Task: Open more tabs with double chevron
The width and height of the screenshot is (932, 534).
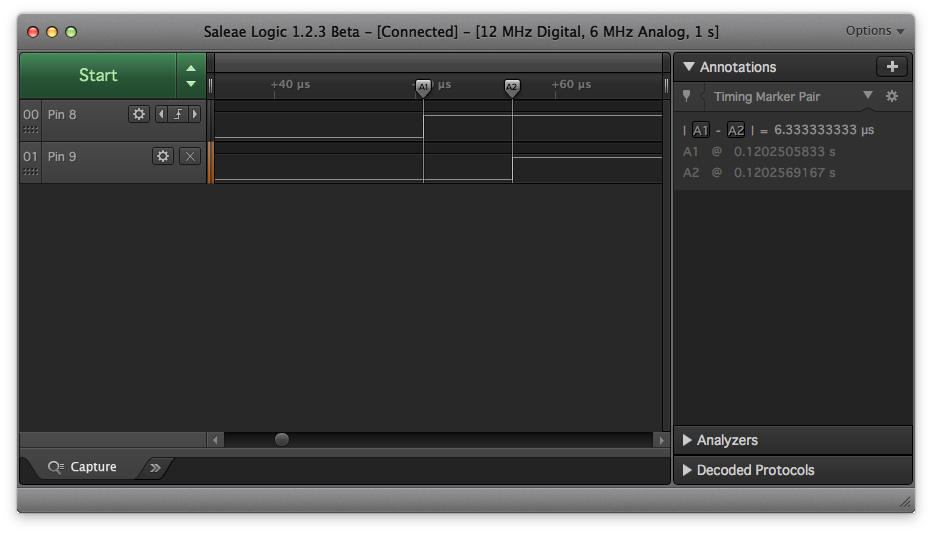Action: click(156, 467)
